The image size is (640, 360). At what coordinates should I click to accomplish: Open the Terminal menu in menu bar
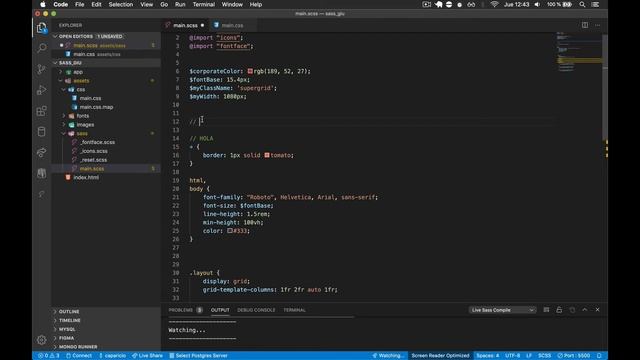[x=204, y=4]
